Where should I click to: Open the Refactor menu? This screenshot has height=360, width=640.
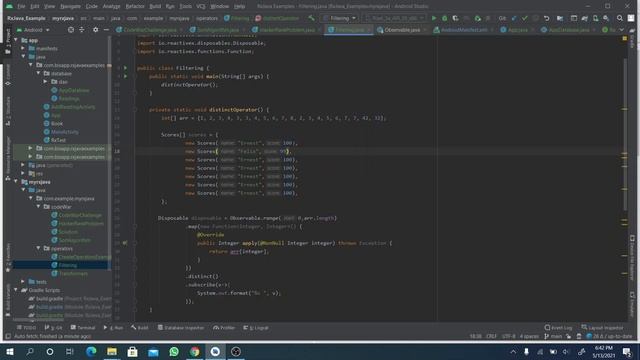pos(135,6)
